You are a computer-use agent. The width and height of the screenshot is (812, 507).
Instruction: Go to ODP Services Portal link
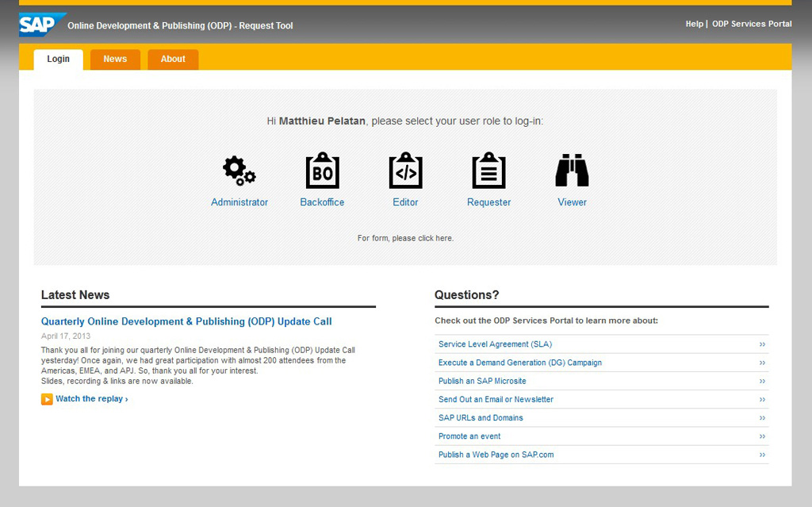pos(752,24)
